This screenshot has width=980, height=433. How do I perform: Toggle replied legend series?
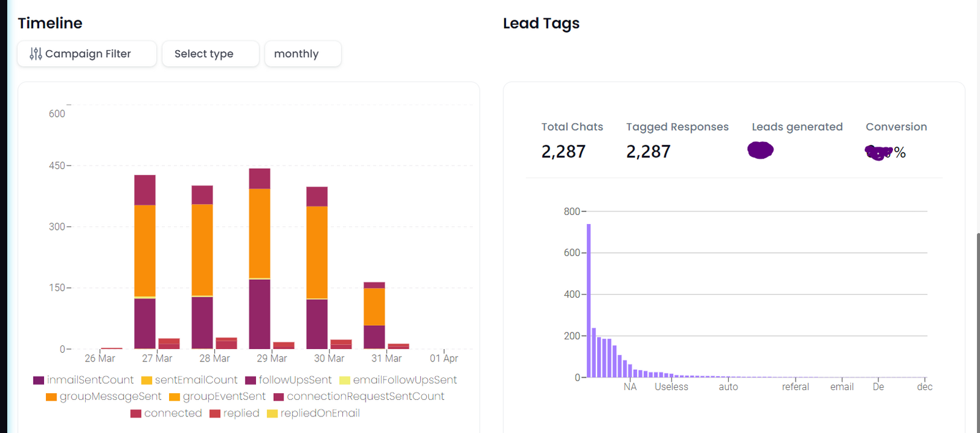coord(235,413)
